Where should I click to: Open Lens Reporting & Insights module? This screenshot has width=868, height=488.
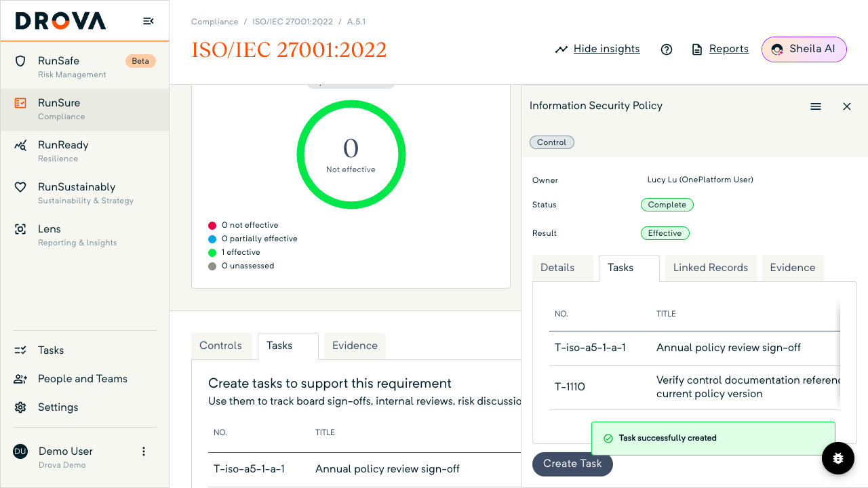tap(85, 235)
